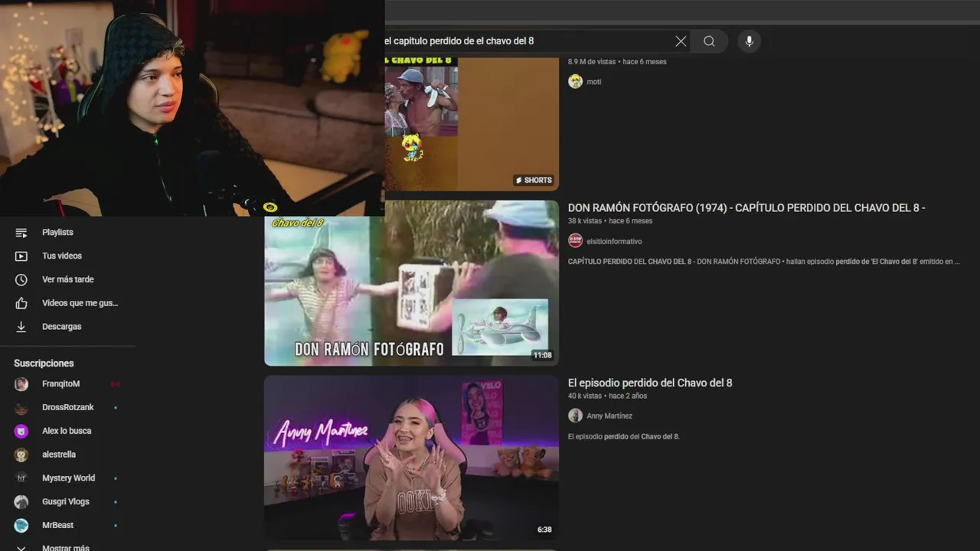980x551 pixels.
Task: Click the 11:08 duration badge
Action: 542,355
